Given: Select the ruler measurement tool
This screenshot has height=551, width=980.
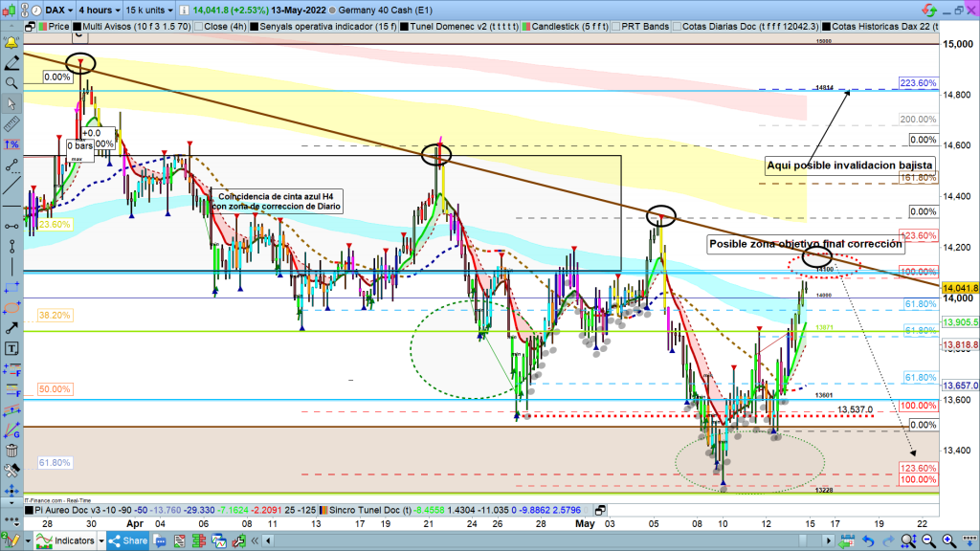Looking at the screenshot, I should [11, 123].
